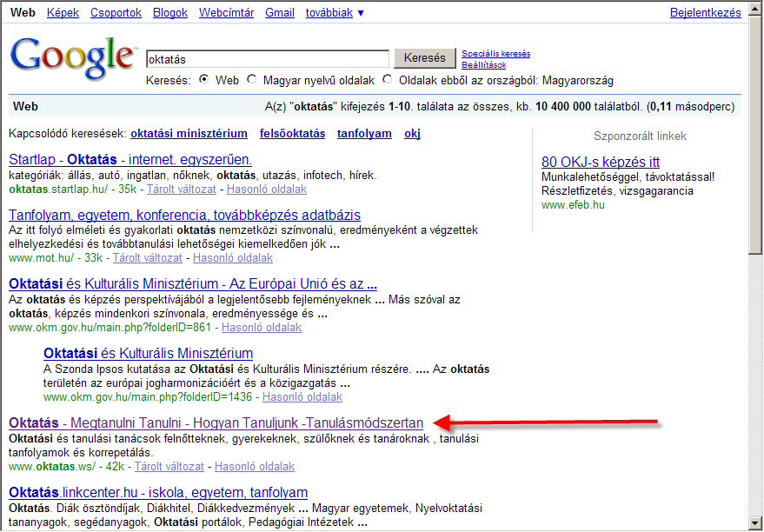
Task: Open Hasonló oldalak for folderID=861 result
Action: pyautogui.click(x=262, y=328)
